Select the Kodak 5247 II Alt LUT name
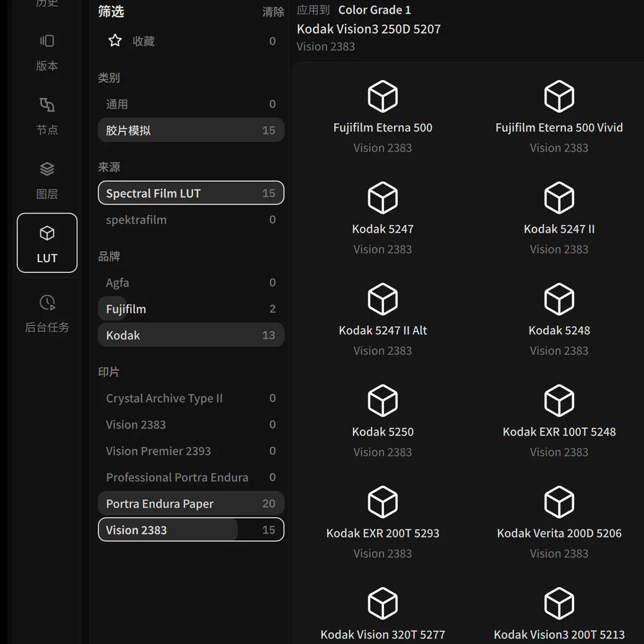The image size is (644, 644). 383,330
